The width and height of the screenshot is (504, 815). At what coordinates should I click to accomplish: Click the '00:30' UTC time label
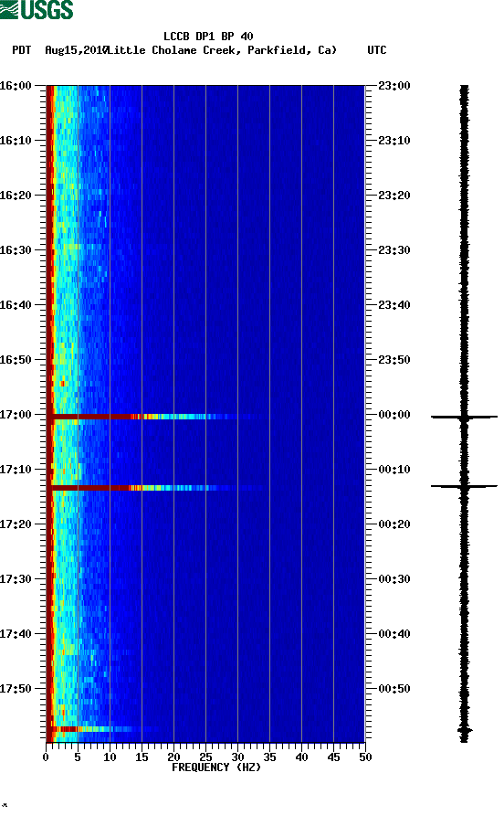[394, 579]
